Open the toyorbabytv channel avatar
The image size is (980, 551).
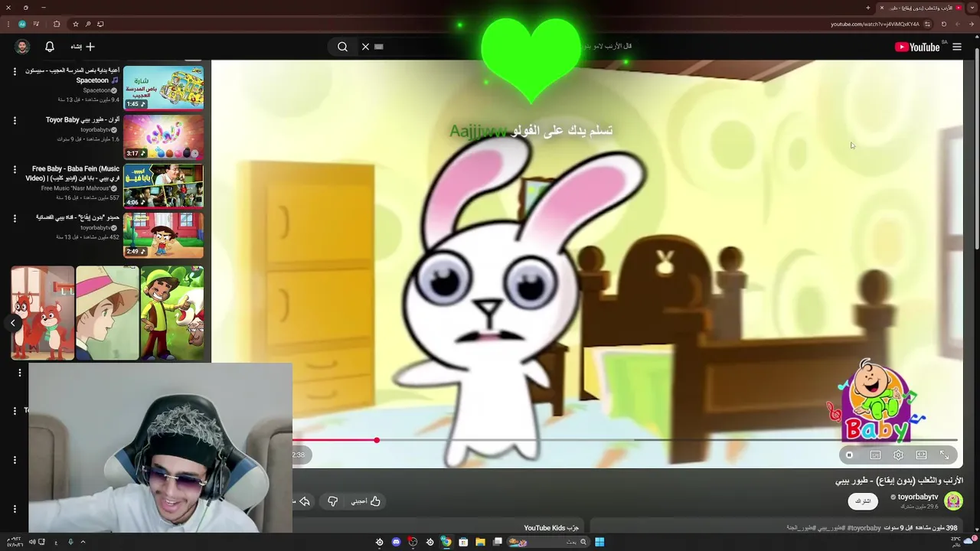point(953,500)
